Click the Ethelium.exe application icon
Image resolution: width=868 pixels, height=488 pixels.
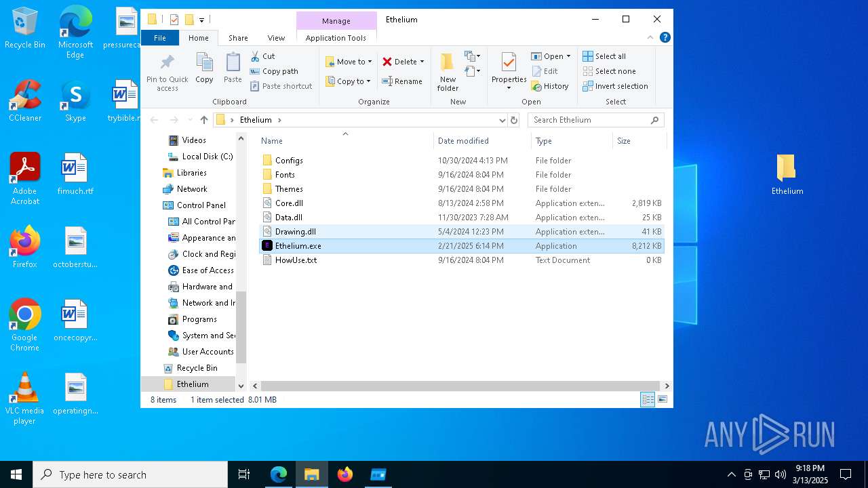(x=267, y=246)
